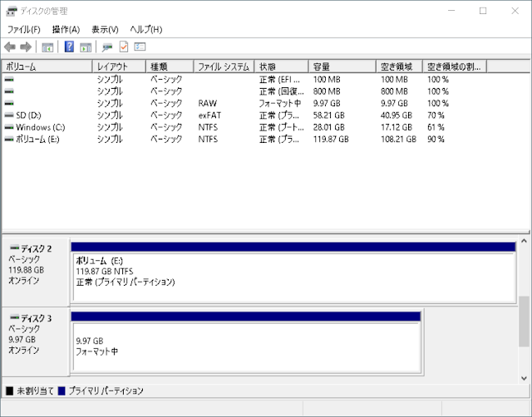This screenshot has width=532, height=417.
Task: Click the RAW file system cell
Action: [x=208, y=103]
